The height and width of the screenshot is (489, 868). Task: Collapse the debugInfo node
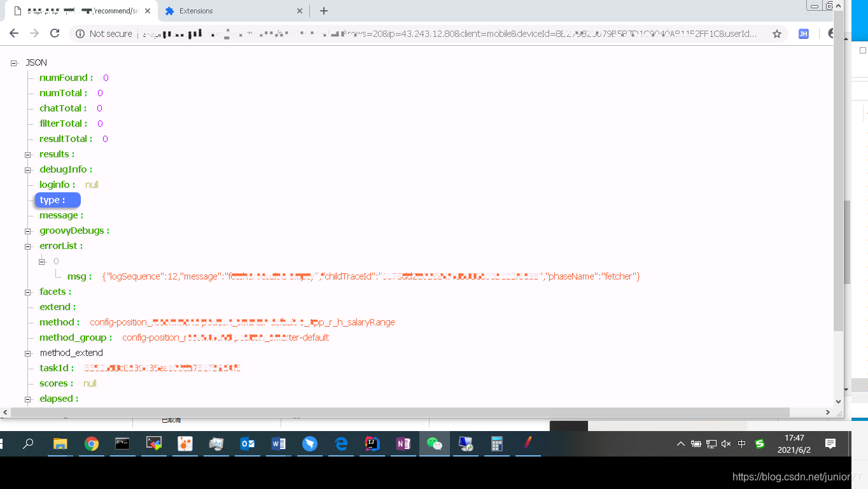coord(27,169)
